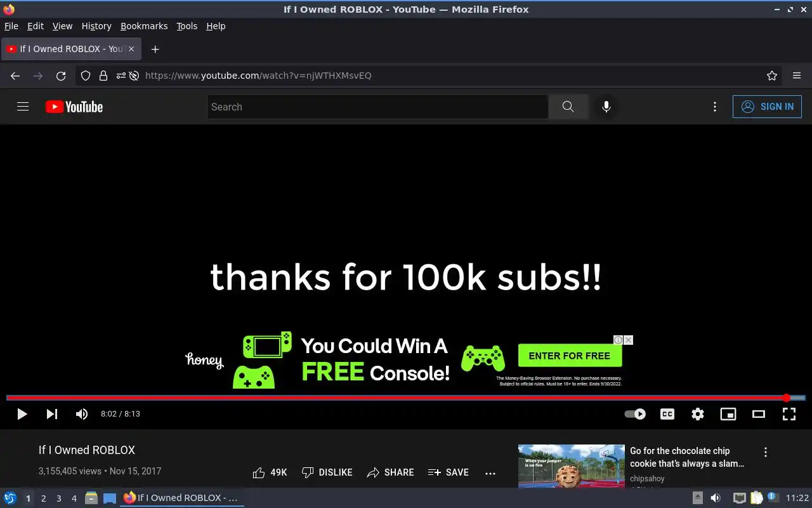Open Firefox application menu

click(797, 76)
